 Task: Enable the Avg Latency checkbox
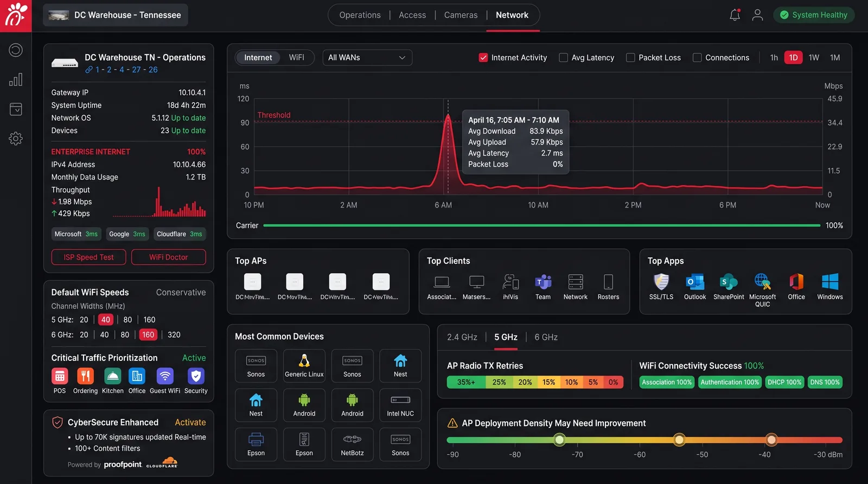563,57
